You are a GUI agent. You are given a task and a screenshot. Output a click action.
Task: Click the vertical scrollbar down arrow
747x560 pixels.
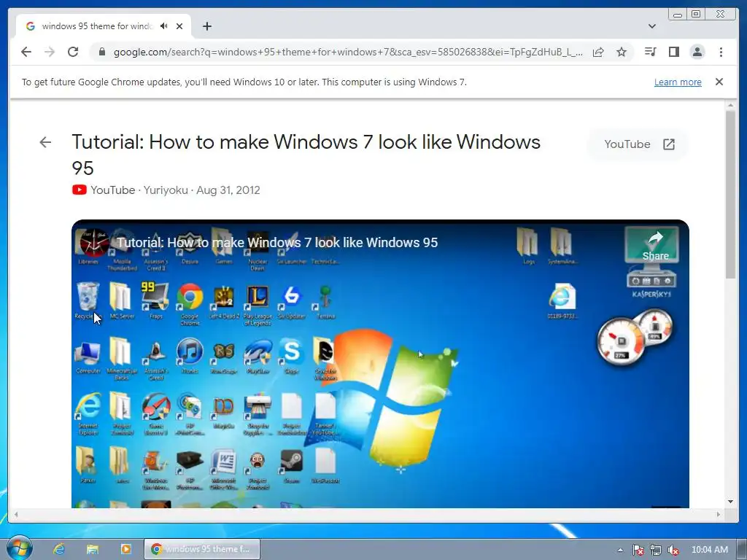point(731,502)
